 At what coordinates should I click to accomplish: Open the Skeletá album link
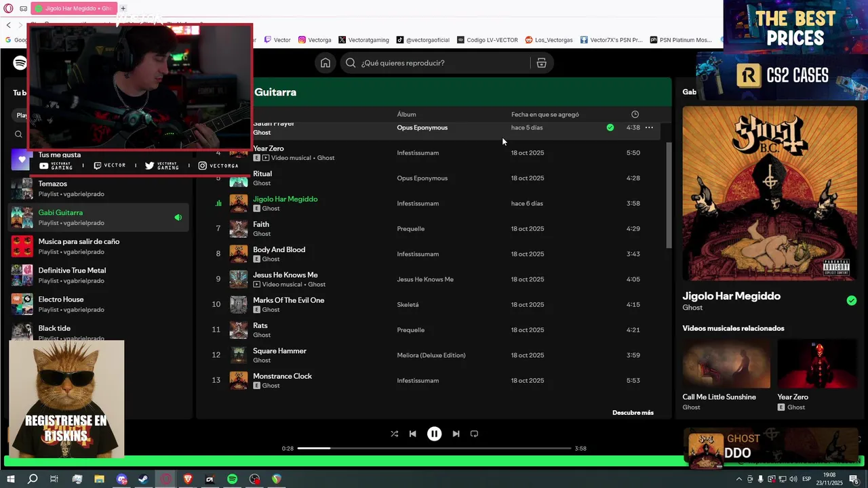coord(408,305)
